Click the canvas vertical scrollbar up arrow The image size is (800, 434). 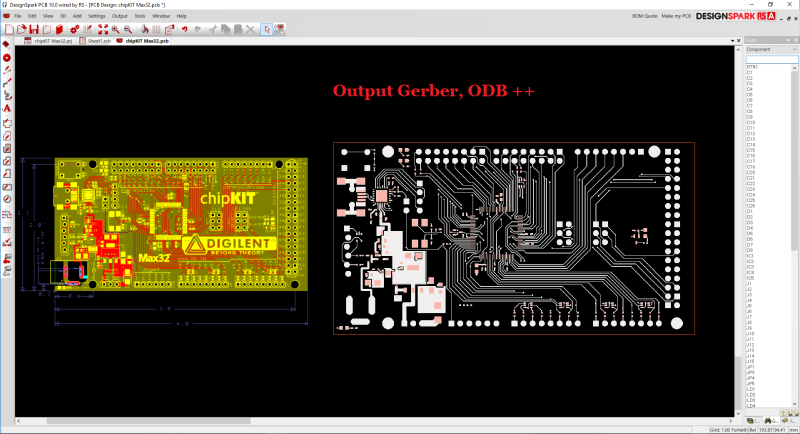pyautogui.click(x=738, y=49)
